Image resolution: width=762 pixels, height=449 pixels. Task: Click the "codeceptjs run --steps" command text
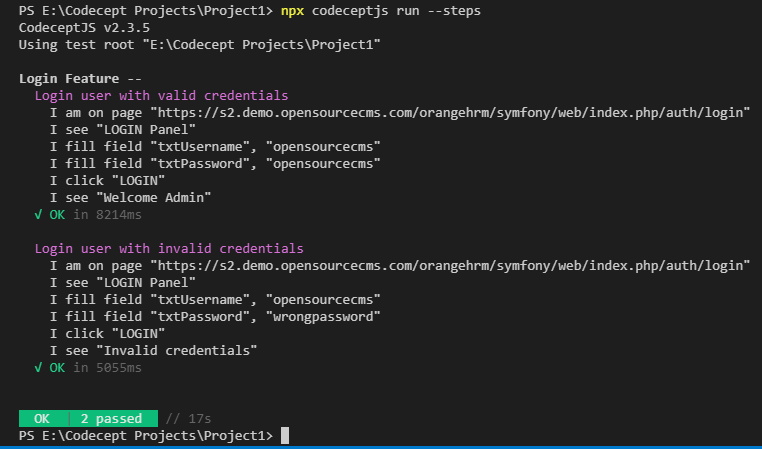(396, 11)
